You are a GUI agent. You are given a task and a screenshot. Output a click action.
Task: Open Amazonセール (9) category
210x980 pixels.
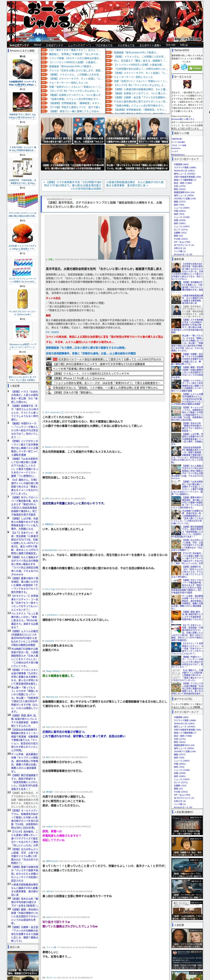(x=183, y=254)
